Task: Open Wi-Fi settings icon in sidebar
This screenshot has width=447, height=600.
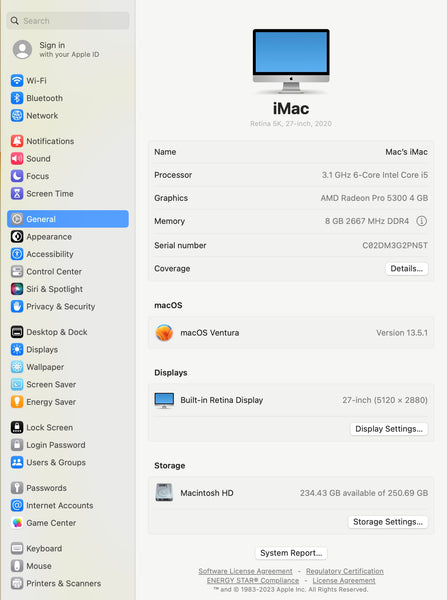Action: point(17,81)
